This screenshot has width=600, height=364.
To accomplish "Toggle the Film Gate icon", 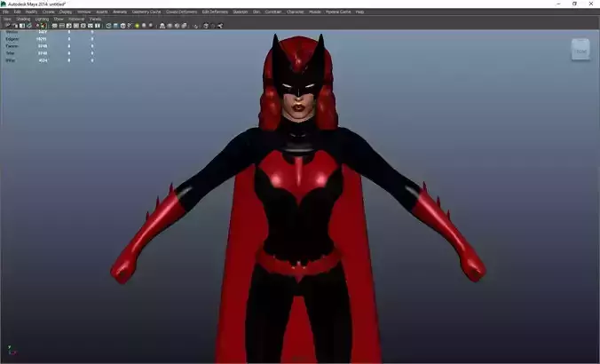I will (62, 26).
